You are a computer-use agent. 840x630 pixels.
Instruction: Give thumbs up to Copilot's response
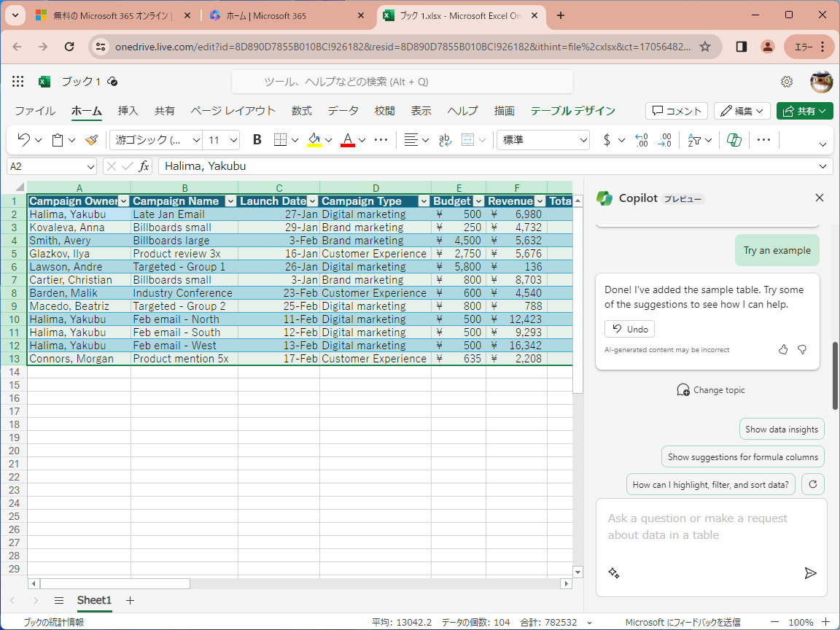pyautogui.click(x=783, y=349)
